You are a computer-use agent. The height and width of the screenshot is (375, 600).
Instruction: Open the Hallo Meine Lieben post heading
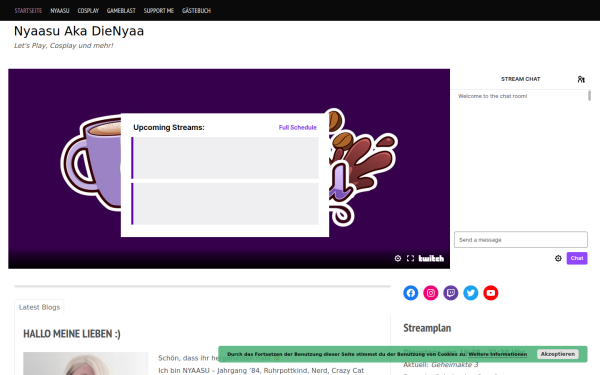coord(72,334)
